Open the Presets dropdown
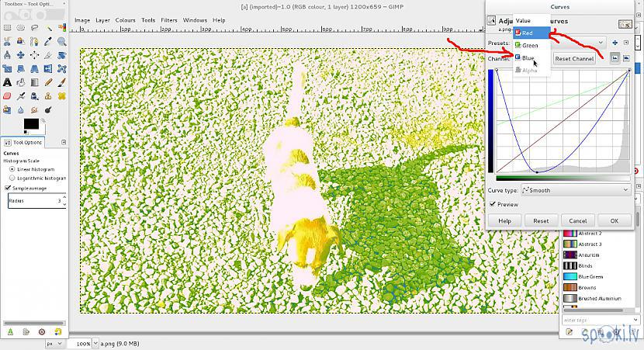The image size is (644, 350). pyautogui.click(x=601, y=43)
